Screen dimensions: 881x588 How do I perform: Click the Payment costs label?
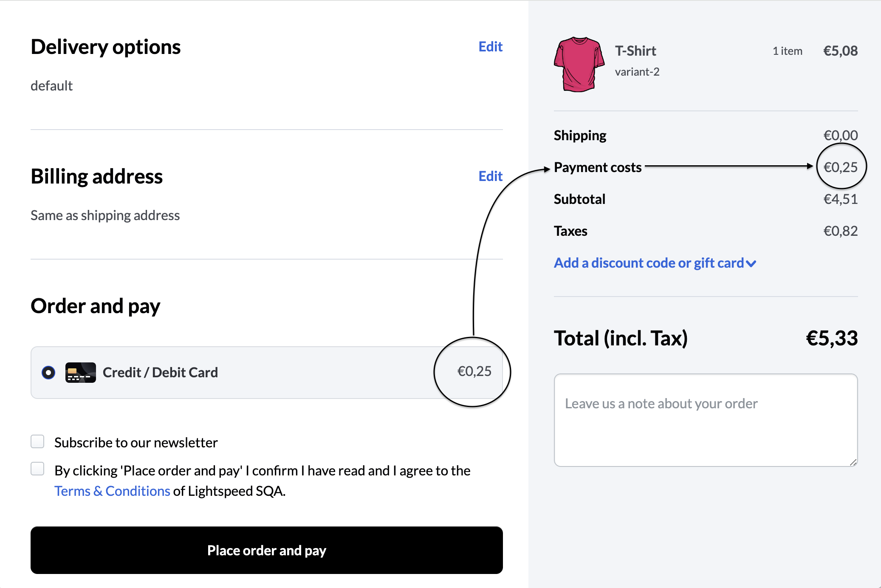click(x=597, y=167)
